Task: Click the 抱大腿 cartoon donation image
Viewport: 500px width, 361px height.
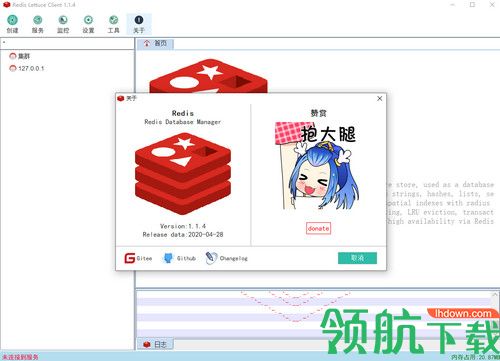Action: coord(318,165)
